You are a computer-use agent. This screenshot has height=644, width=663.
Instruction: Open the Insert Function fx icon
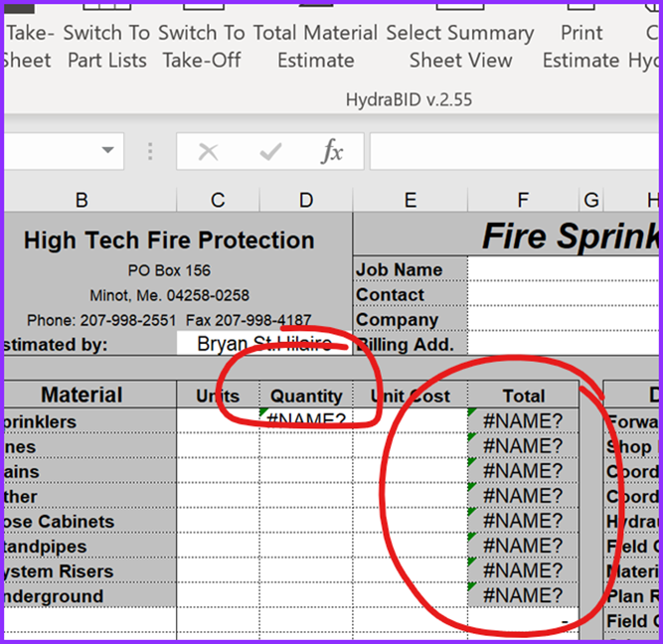(332, 152)
